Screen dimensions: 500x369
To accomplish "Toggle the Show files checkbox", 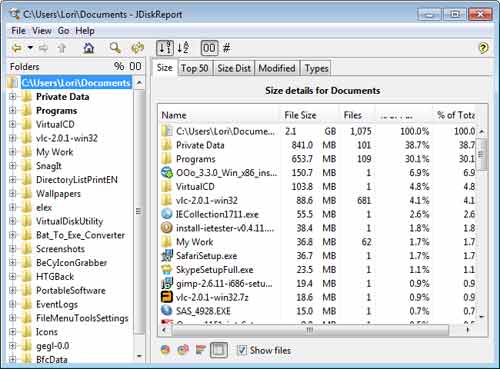I will pos(242,350).
